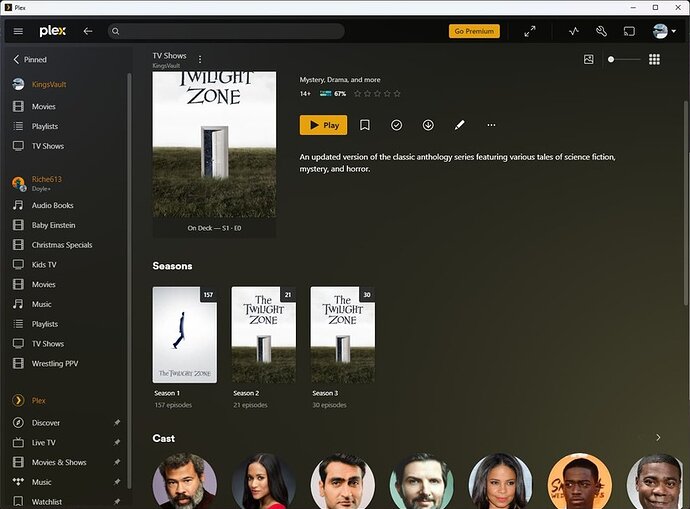
Task: Collapse the Pinned sidebar chevron
Action: pyautogui.click(x=16, y=59)
